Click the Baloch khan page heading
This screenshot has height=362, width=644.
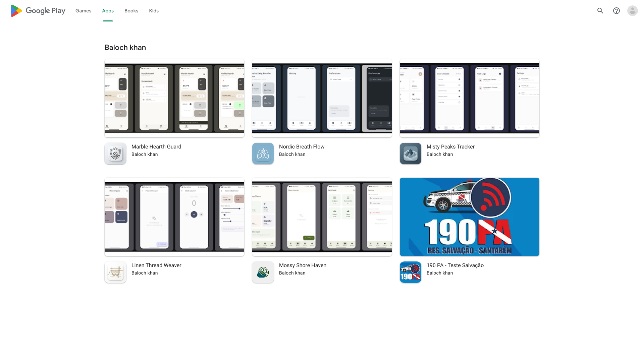click(x=125, y=48)
